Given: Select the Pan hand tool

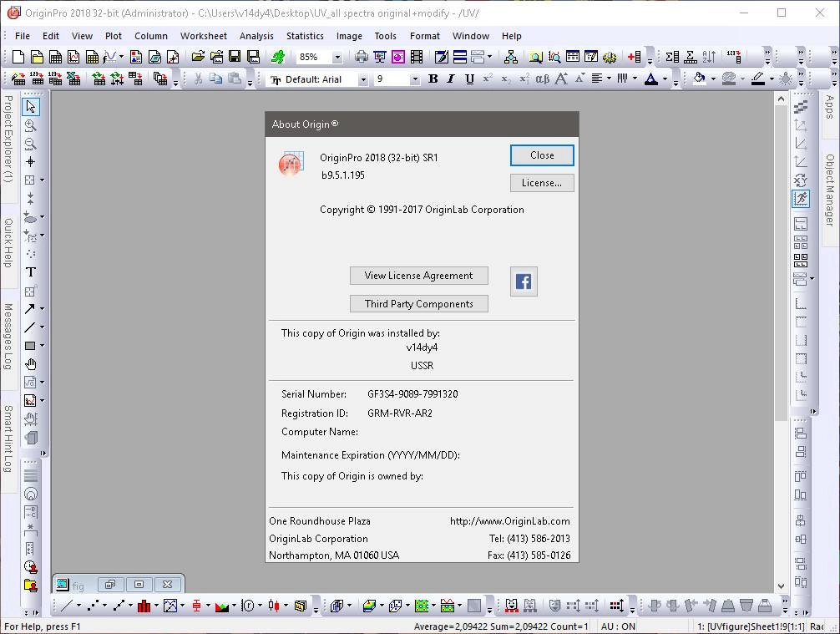Looking at the screenshot, I should 31,364.
